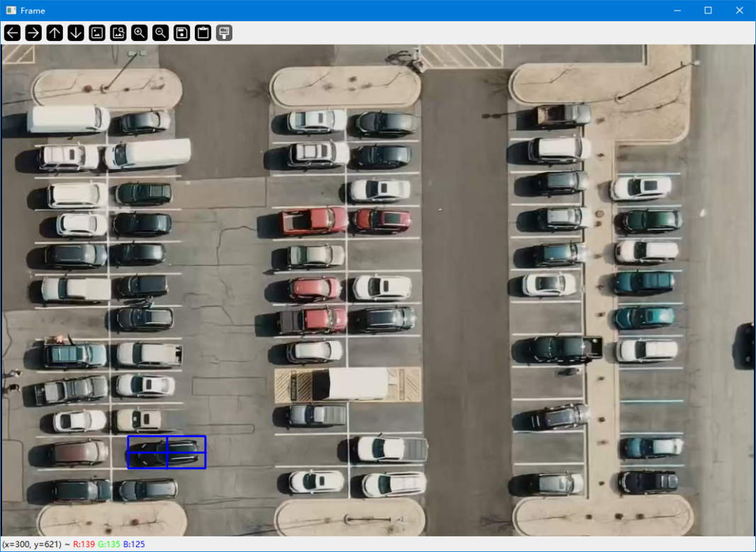Click the green G:135 value in the status bar
Screen dimensions: 756x552
click(x=109, y=544)
